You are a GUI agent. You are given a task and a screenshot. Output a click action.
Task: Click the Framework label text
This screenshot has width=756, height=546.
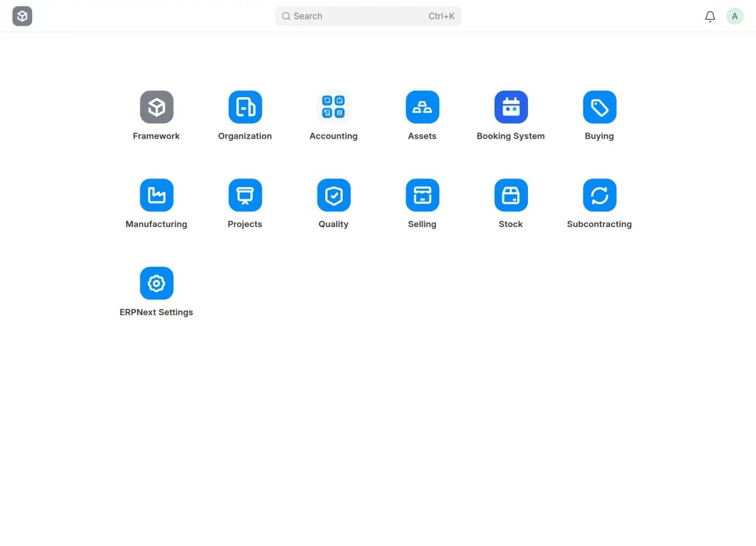pyautogui.click(x=156, y=136)
